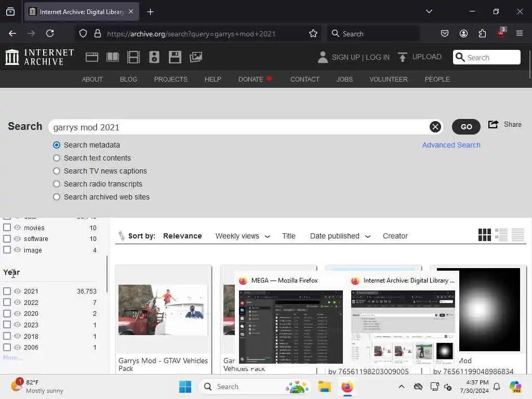Open the Pocket save icon
The width and height of the screenshot is (532, 399).
point(445,33)
